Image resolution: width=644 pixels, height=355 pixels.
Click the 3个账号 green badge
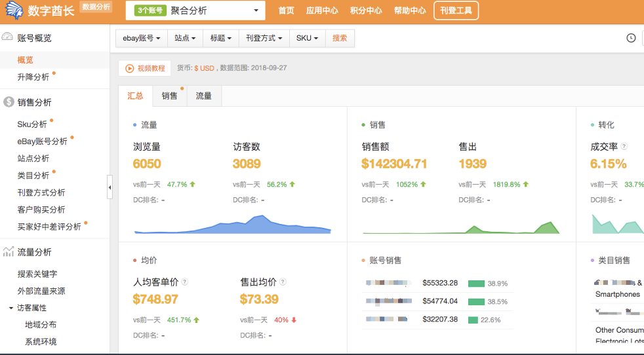click(150, 10)
